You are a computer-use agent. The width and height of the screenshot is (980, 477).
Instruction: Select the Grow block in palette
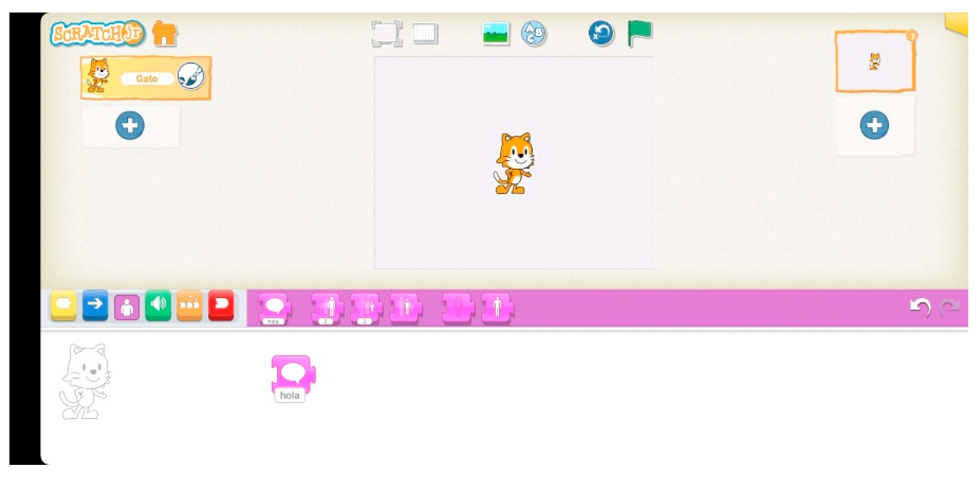(x=327, y=308)
